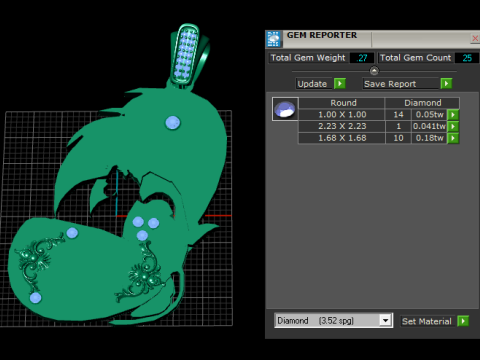Click the Diamond column header
480x360 pixels.
coord(422,103)
